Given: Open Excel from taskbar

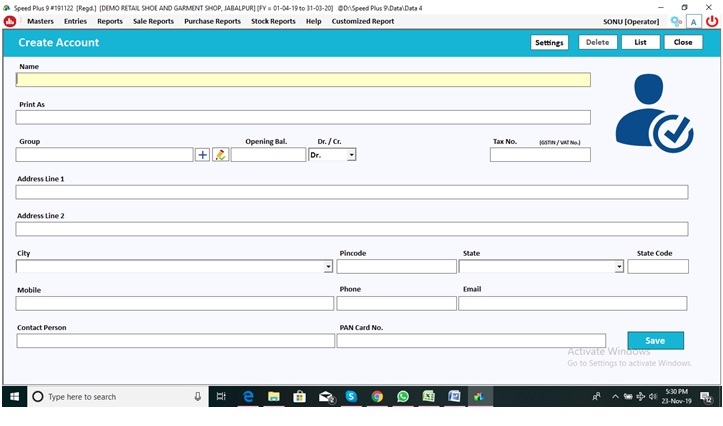Looking at the screenshot, I should [x=429, y=396].
